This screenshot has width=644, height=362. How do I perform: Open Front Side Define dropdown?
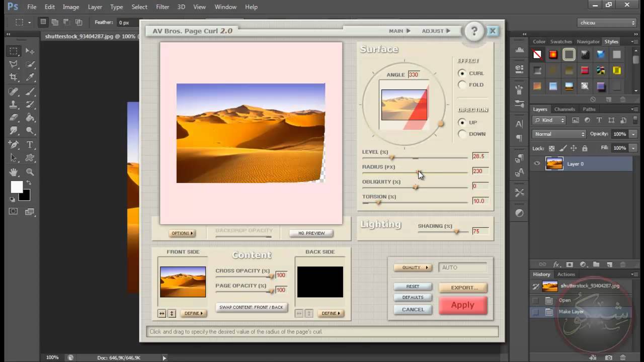point(193,313)
